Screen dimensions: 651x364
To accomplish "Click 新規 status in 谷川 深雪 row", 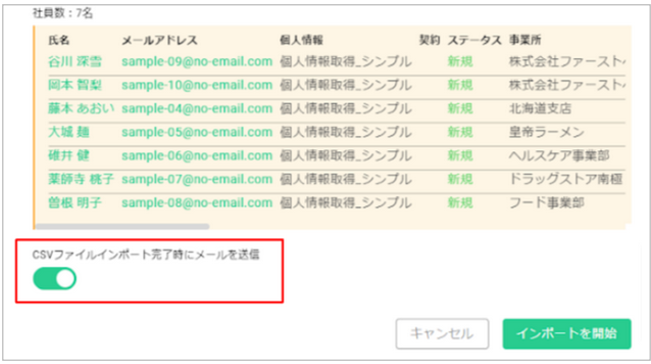I will [460, 61].
